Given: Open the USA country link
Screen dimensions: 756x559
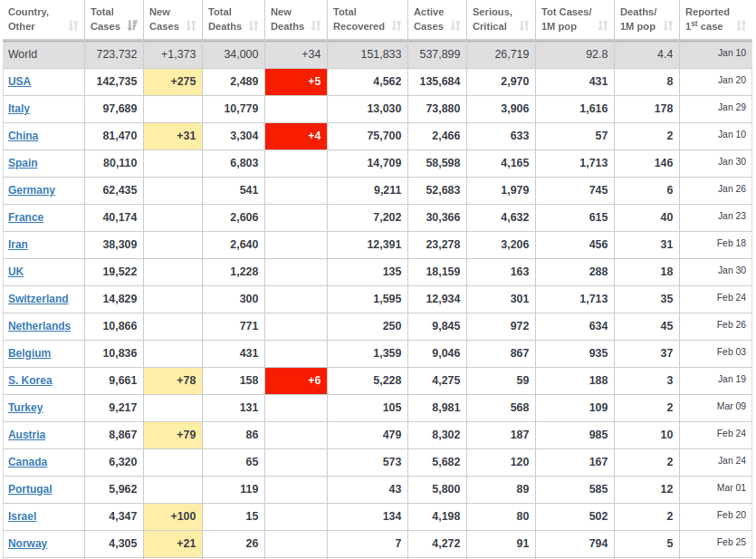Looking at the screenshot, I should pyautogui.click(x=19, y=82).
